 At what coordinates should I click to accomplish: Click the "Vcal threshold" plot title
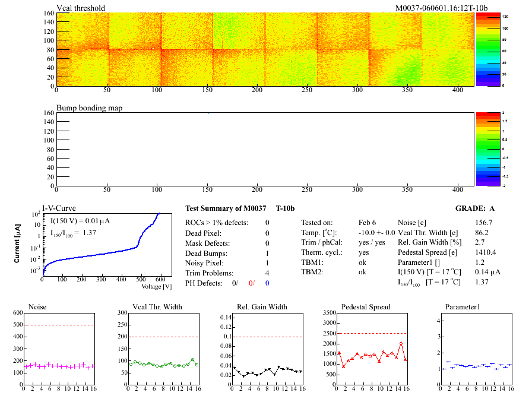tap(81, 8)
